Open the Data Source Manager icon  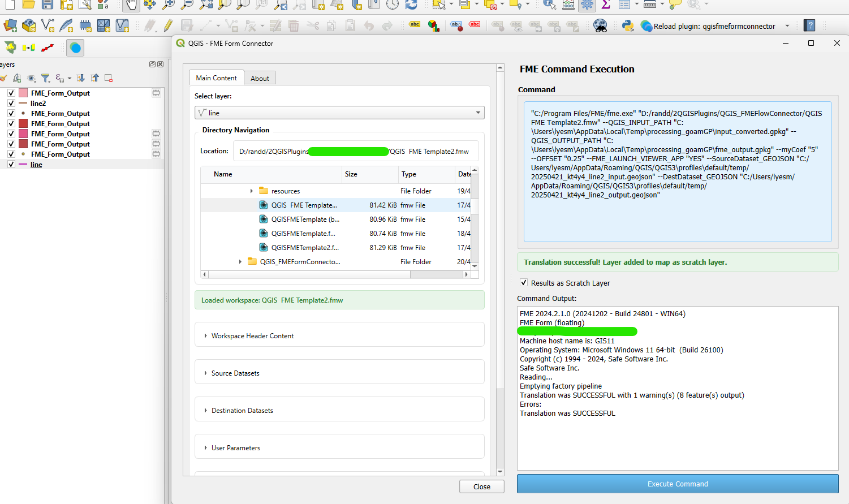[10, 26]
